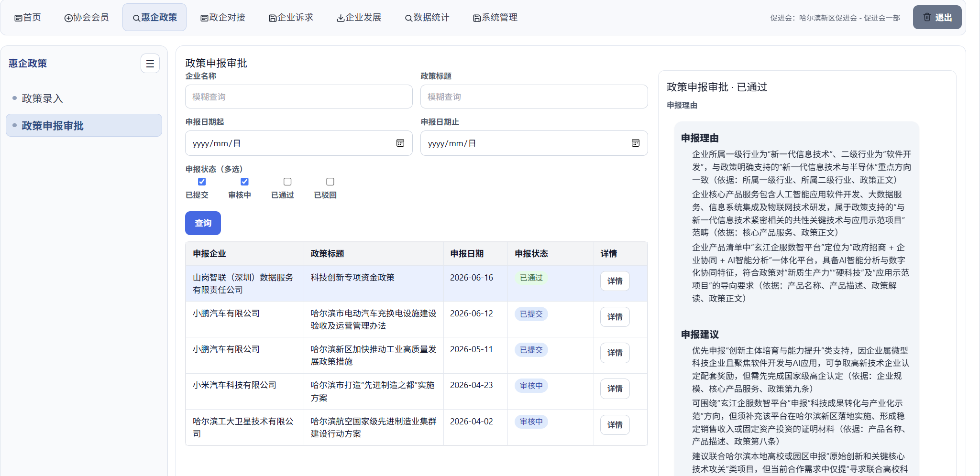Click the 查询 search button
980x476 pixels.
(203, 223)
